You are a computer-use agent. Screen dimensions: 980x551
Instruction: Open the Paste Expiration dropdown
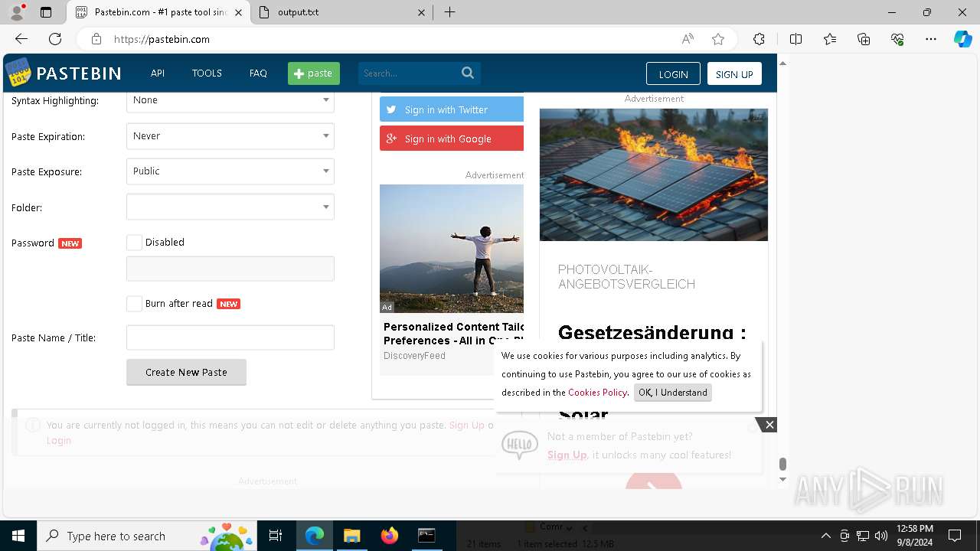230,136
